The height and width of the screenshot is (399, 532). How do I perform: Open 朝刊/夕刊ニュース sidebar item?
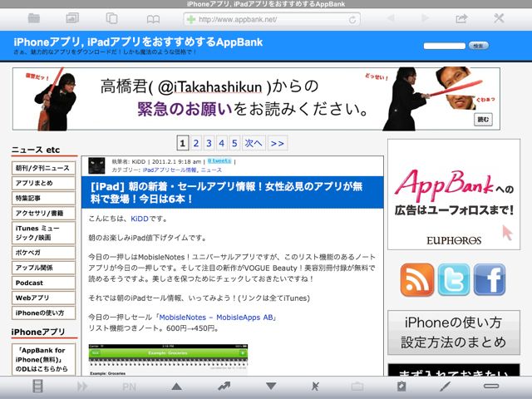pyautogui.click(x=43, y=168)
